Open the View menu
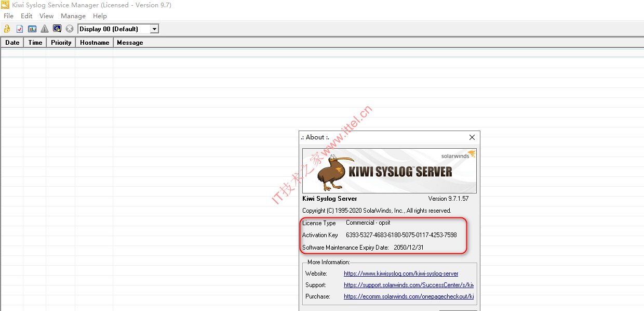Viewport: 644px width, 311px height. click(x=47, y=16)
